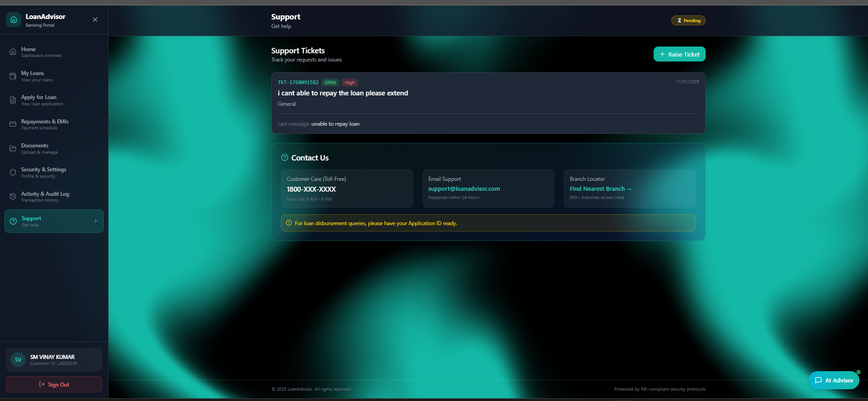
Task: Click the loan disbursement queries notice banner
Action: tap(489, 223)
